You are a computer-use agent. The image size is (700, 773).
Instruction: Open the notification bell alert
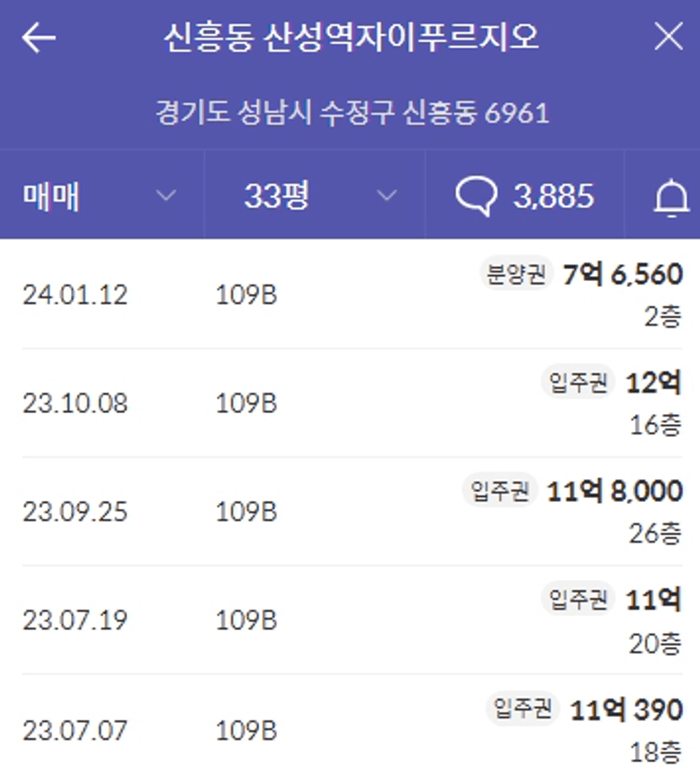671,197
